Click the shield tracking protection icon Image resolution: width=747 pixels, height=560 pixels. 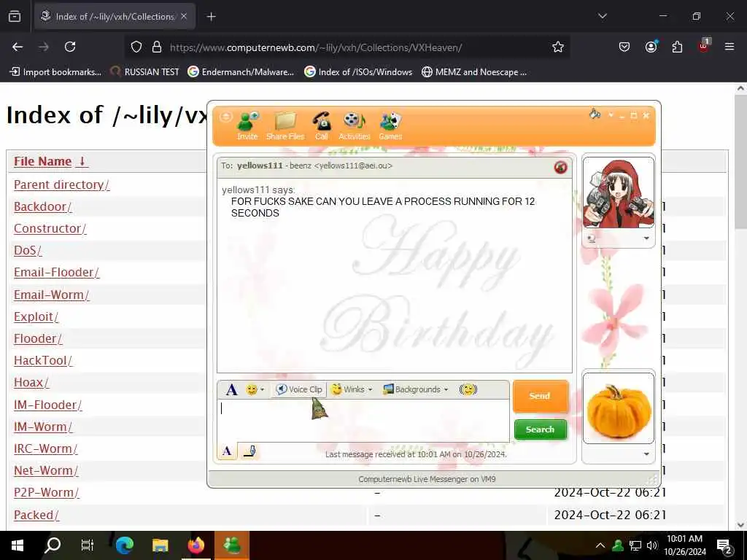click(x=136, y=47)
